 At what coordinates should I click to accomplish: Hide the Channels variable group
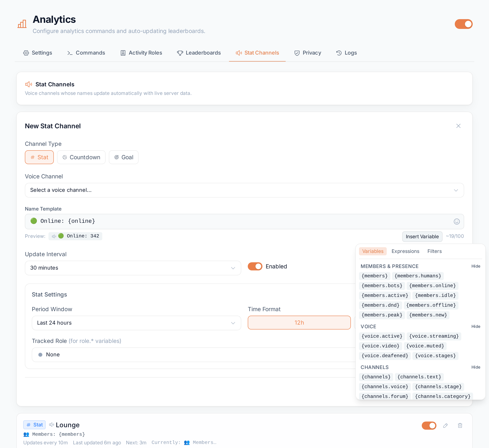click(x=476, y=367)
